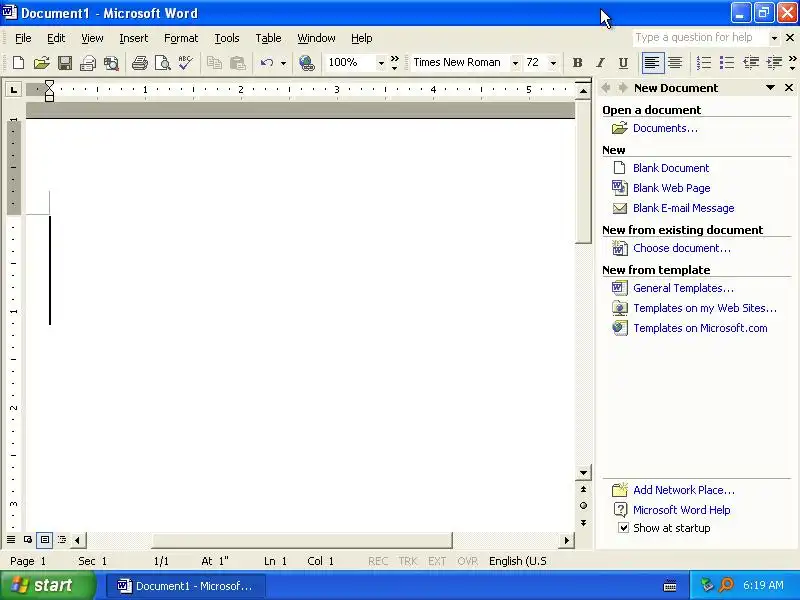Decrease the paragraph indent

751,63
